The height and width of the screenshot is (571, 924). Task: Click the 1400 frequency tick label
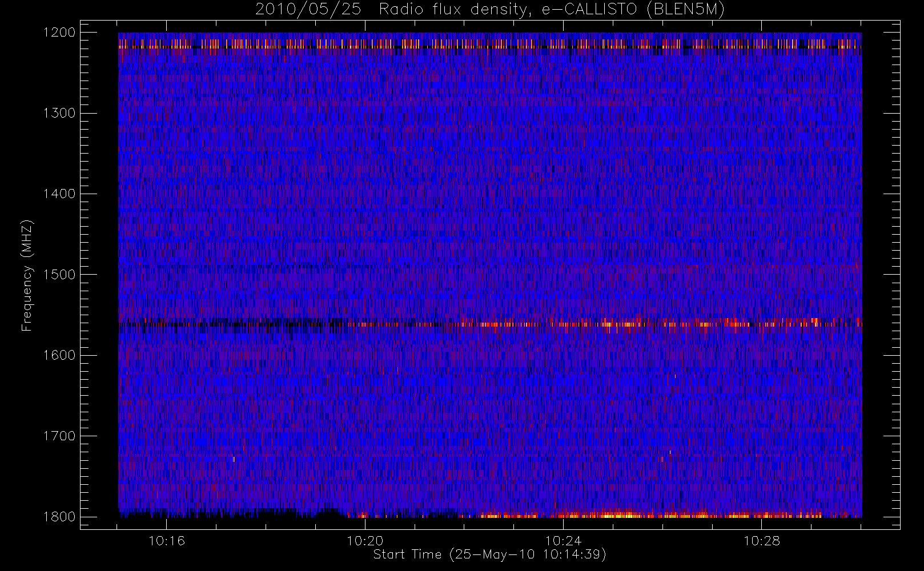[x=59, y=194]
